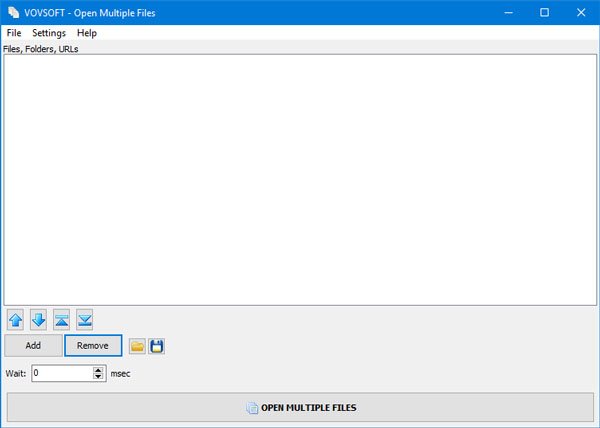This screenshot has width=600, height=428.
Task: Open the Help menu
Action: 87,33
